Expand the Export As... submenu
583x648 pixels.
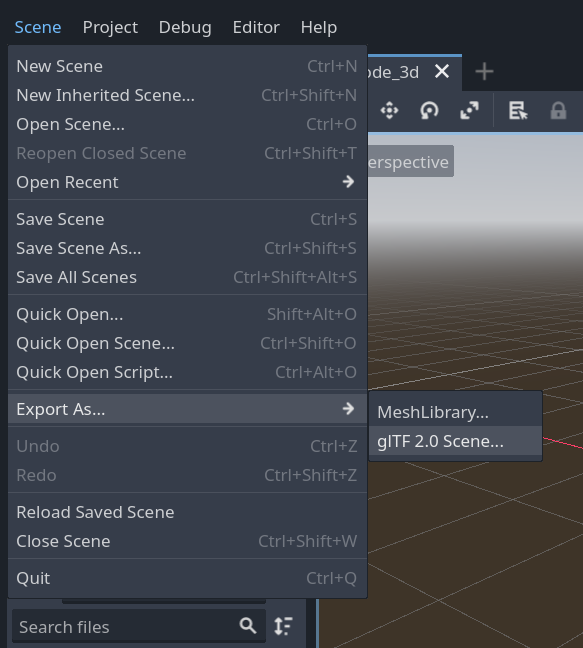tap(188, 409)
